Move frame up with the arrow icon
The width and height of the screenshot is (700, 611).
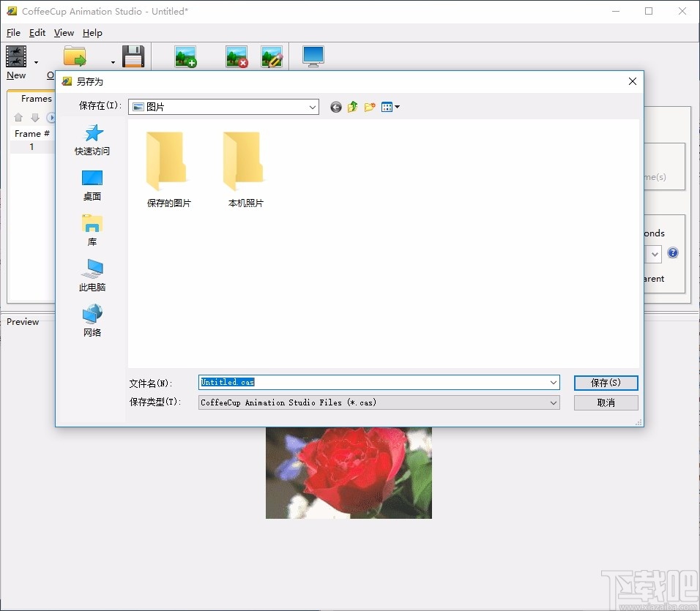[18, 117]
